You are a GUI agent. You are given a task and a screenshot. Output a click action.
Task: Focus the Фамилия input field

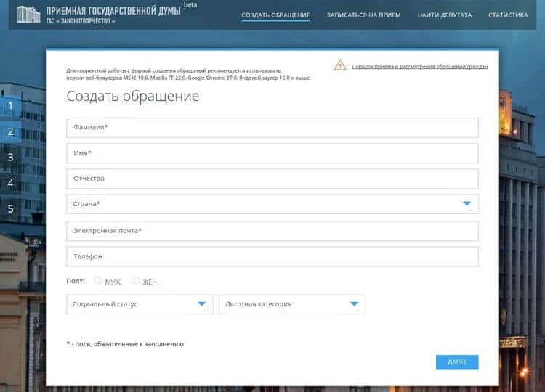point(272,128)
